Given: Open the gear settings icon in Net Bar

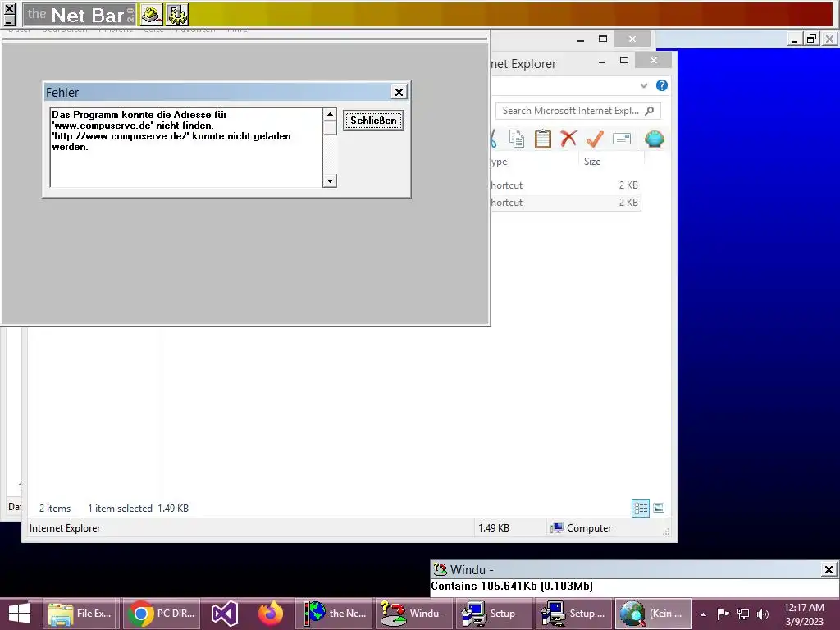Looking at the screenshot, I should (x=177, y=15).
